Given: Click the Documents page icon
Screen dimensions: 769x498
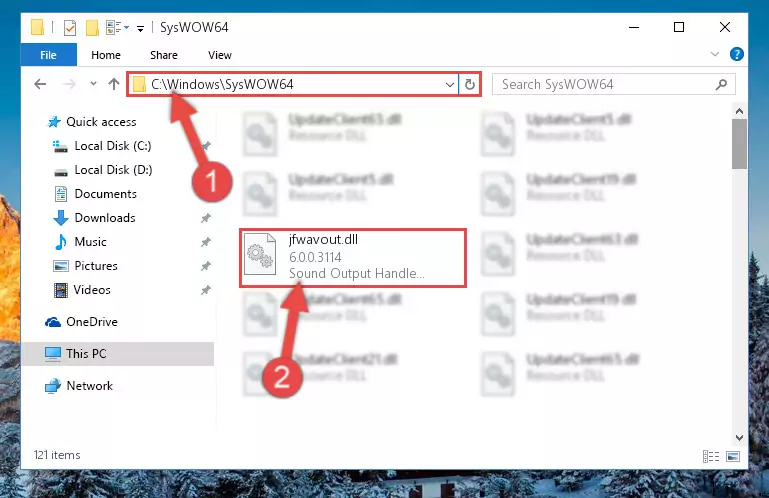Looking at the screenshot, I should [x=61, y=194].
